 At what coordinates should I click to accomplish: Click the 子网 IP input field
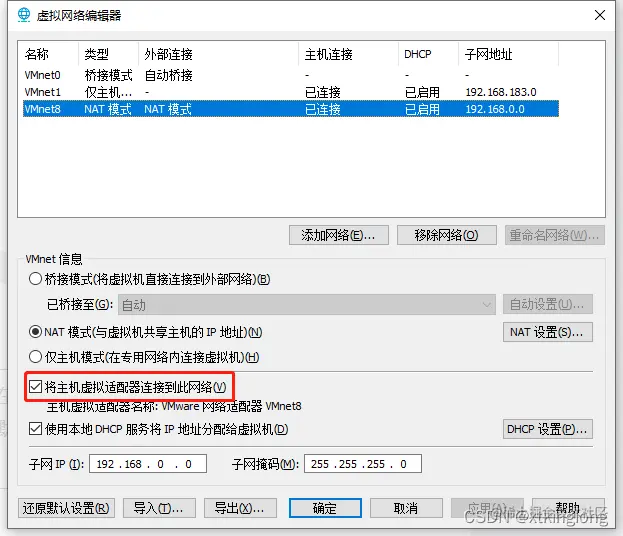click(x=148, y=464)
